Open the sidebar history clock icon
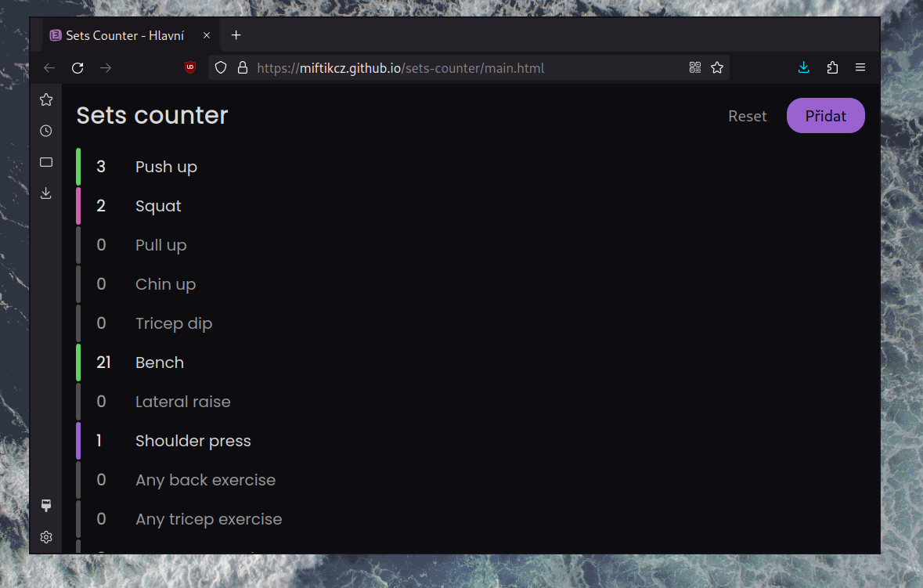 click(46, 131)
